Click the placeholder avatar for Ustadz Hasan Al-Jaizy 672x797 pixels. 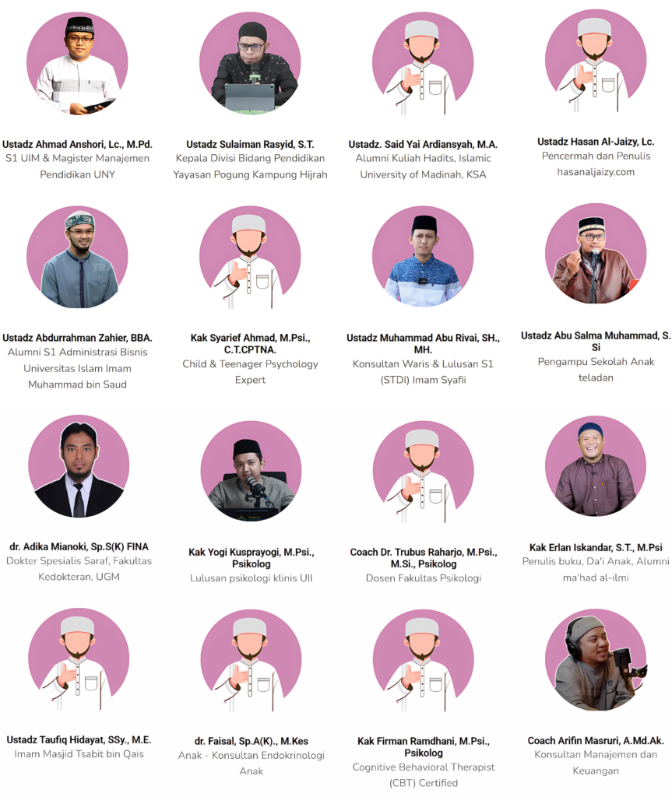point(596,61)
